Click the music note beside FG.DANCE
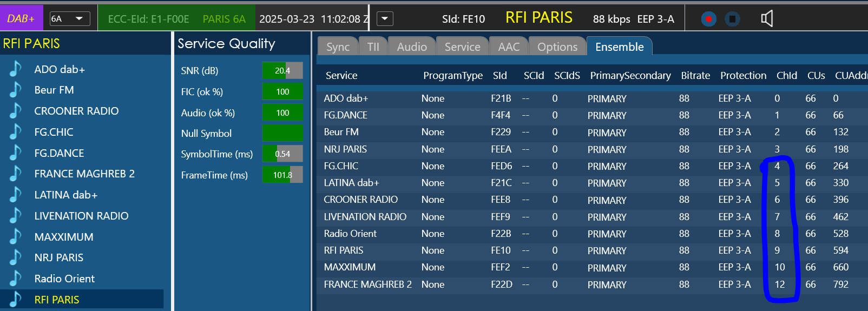 tap(16, 153)
